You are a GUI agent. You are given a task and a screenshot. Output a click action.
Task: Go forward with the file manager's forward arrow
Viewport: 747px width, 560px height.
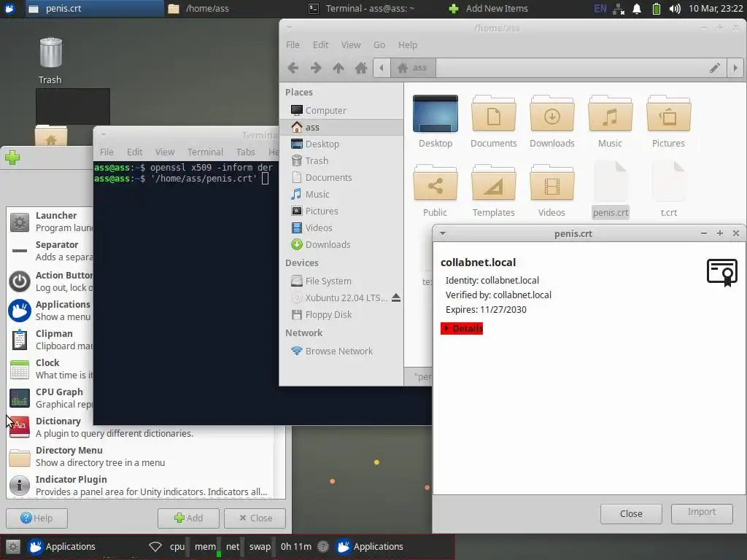(316, 68)
